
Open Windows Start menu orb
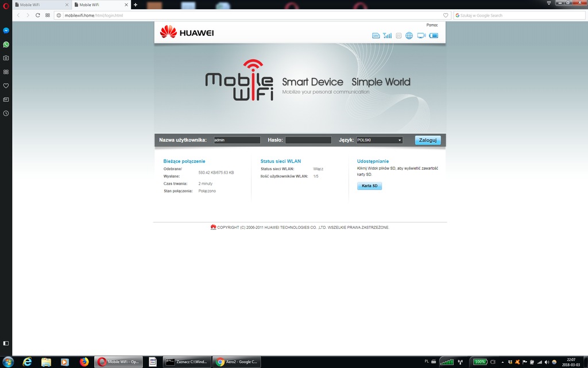pos(7,362)
